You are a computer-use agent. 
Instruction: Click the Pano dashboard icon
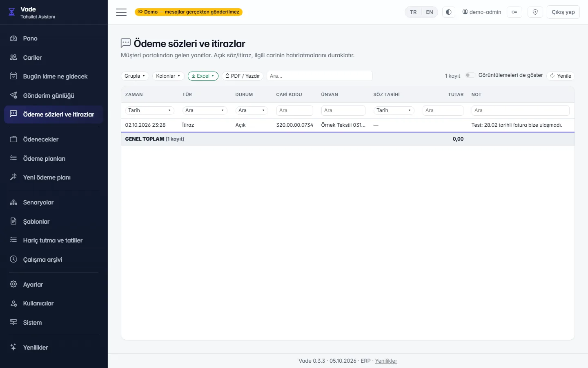(x=13, y=38)
